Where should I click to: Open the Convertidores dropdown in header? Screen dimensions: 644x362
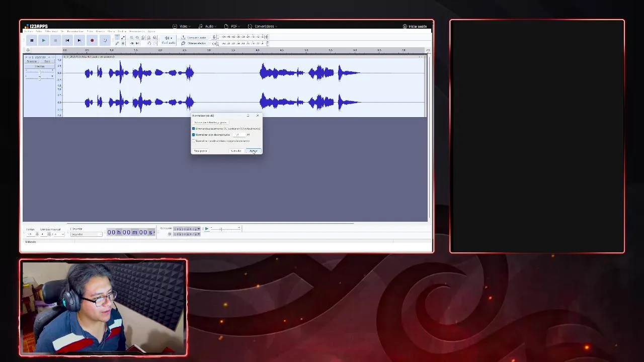point(262,26)
